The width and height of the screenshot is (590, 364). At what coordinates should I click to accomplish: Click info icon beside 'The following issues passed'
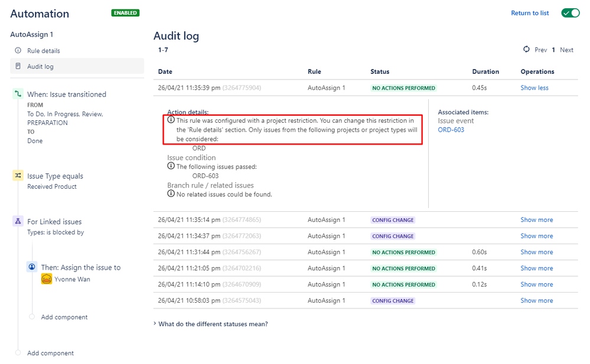pos(171,166)
